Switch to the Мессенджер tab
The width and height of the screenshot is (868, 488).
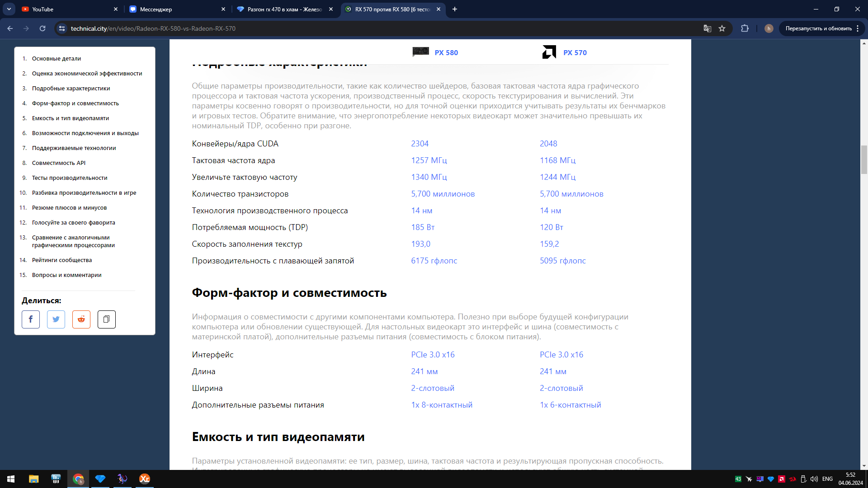[177, 9]
